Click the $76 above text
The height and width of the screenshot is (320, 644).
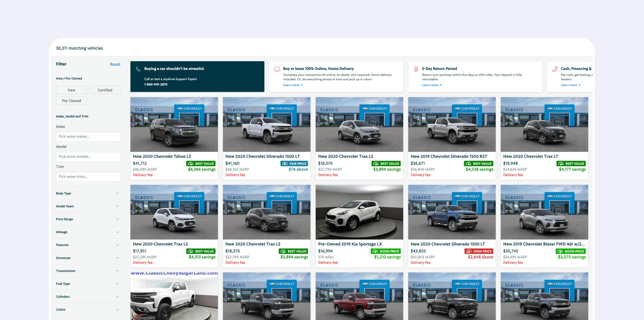point(298,169)
